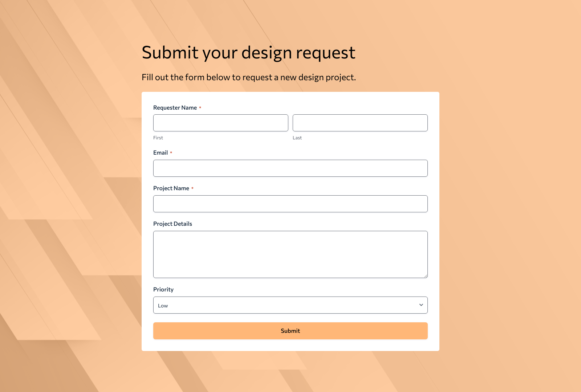
Task: Click the chevron icon on the Priority selector
Action: (420, 305)
